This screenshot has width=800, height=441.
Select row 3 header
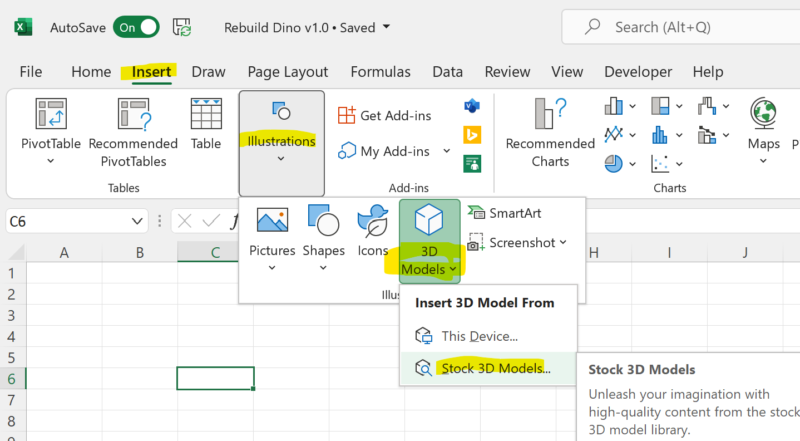pos(12,315)
